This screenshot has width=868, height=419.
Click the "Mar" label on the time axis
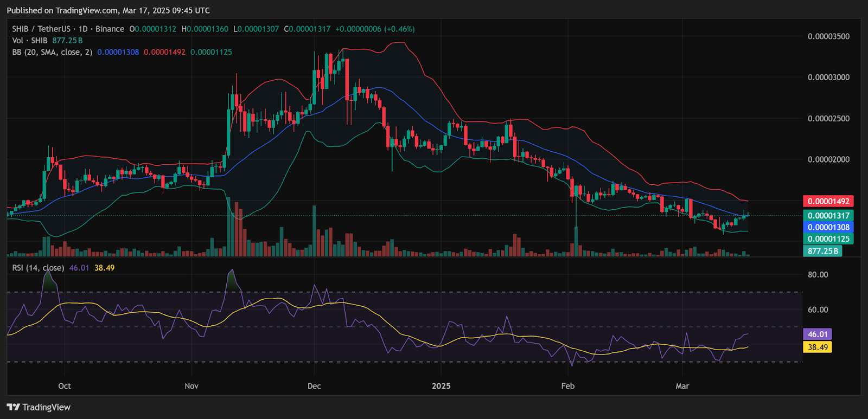[x=682, y=386]
